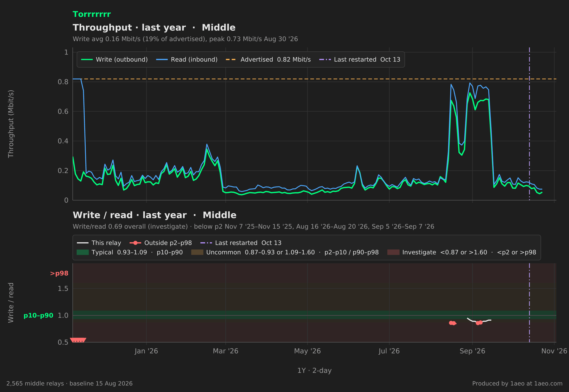Click the Throughput (Mbit/s) axis title

[x=11, y=124]
